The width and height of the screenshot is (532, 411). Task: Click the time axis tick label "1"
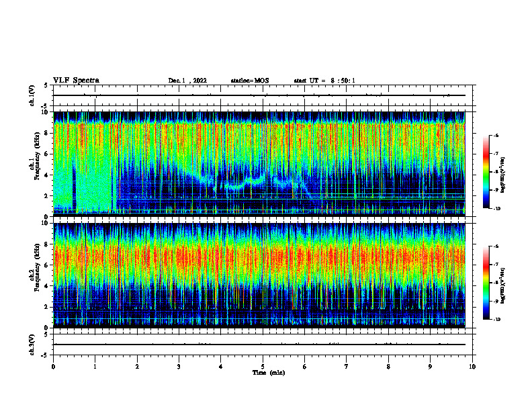click(x=95, y=367)
